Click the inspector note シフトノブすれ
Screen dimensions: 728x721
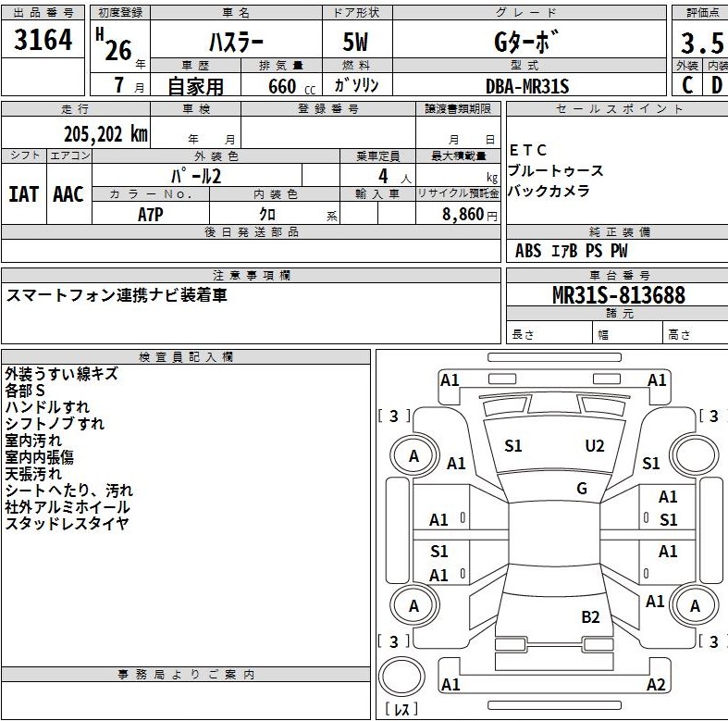point(55,423)
